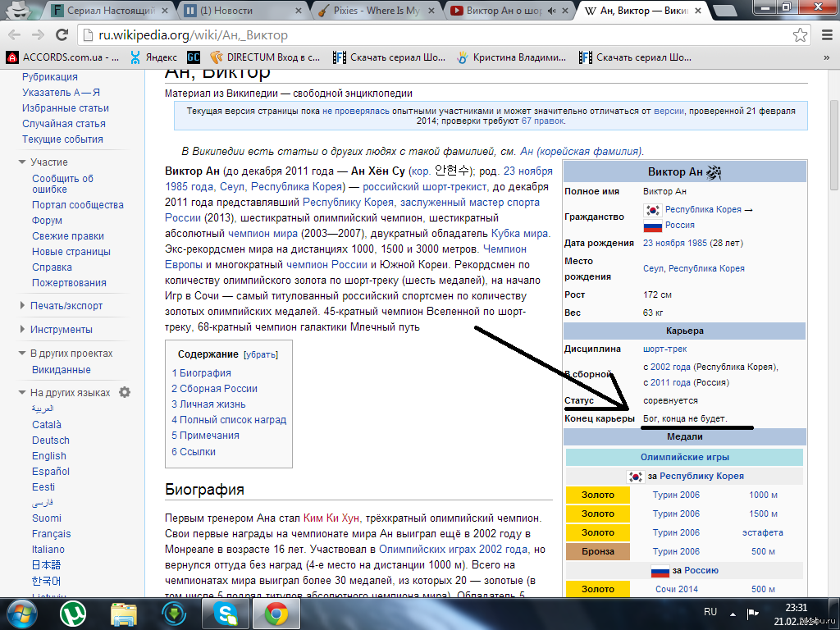The width and height of the screenshot is (840, 630).
Task: Click the browser back arrow
Action: (15, 35)
